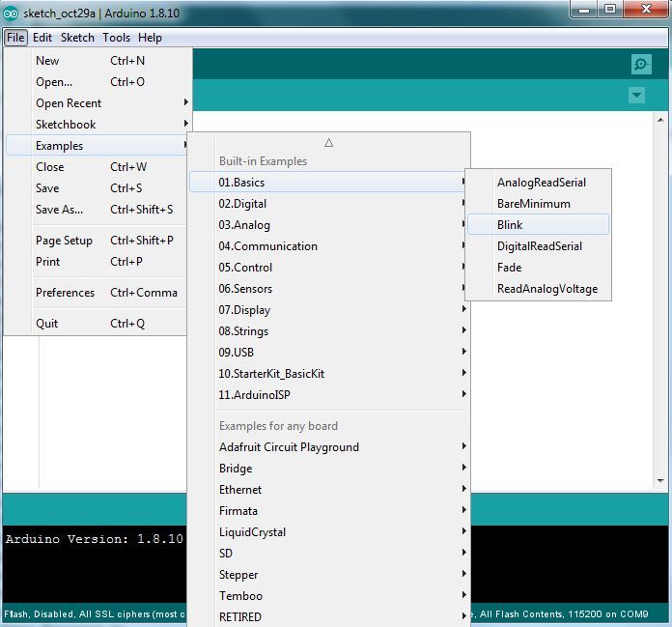Expand the 09.USB examples submenu
The width and height of the screenshot is (672, 627).
coord(328,352)
